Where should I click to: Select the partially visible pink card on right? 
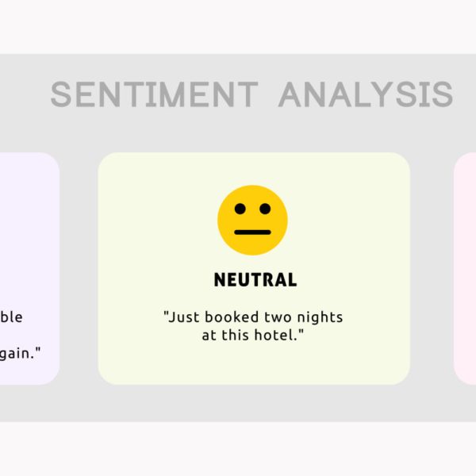(x=465, y=269)
